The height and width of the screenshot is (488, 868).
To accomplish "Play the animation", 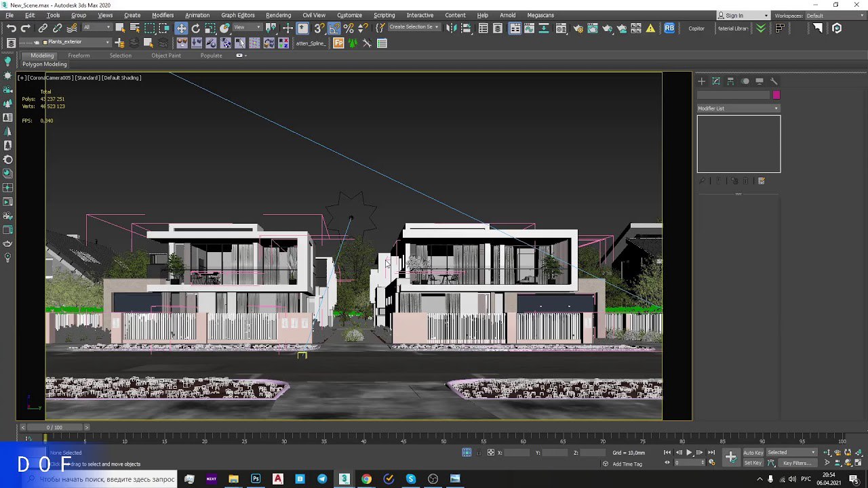I will coord(689,452).
